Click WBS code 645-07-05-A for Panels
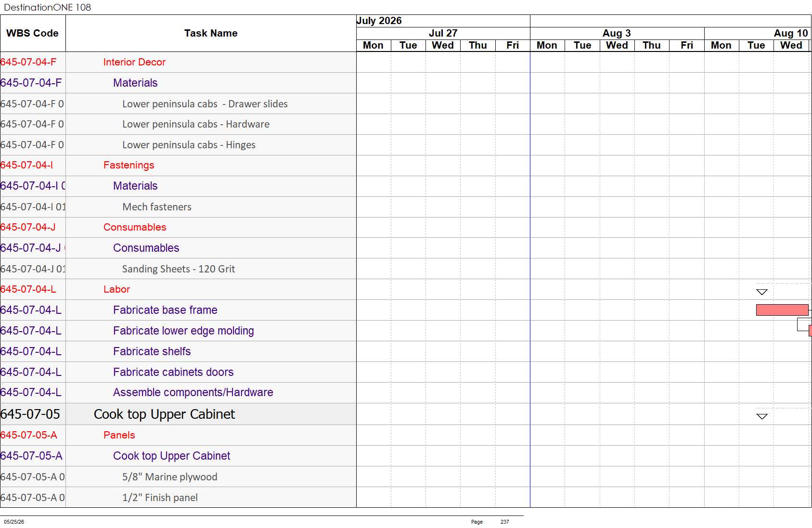This screenshot has height=528, width=812. [29, 435]
